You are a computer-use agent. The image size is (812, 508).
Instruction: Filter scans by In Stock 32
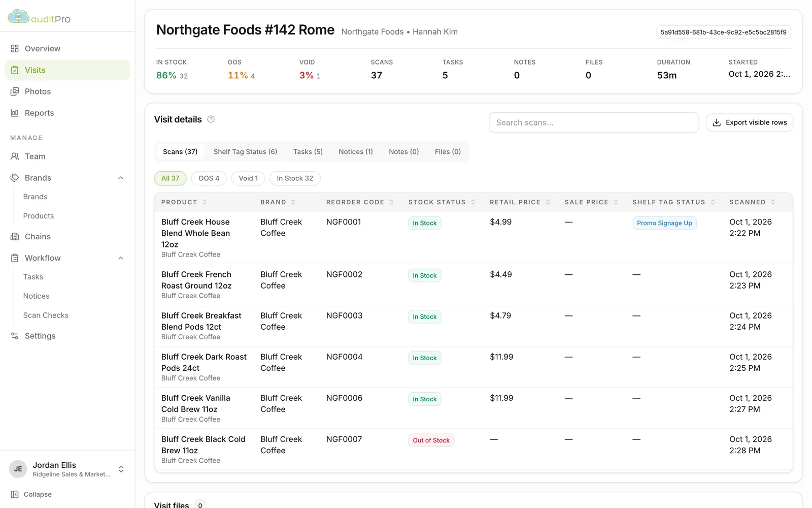tap(295, 178)
